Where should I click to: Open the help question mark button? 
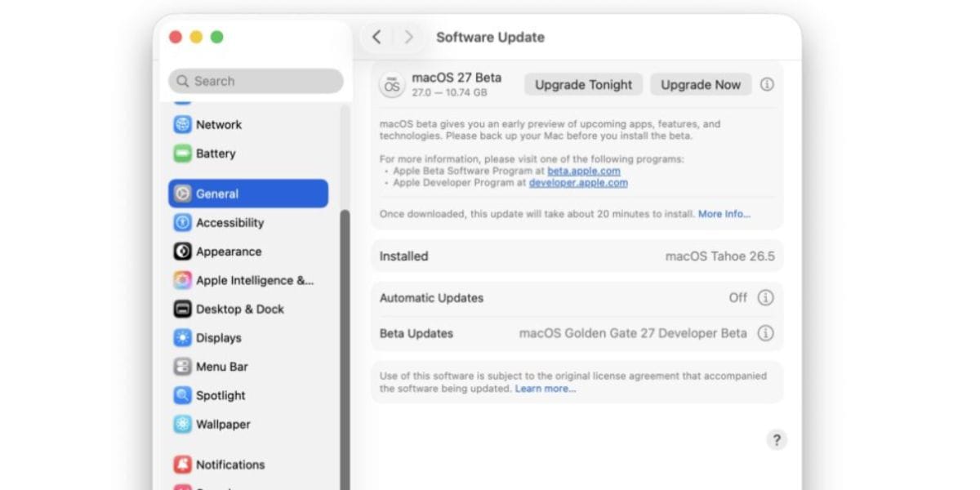[x=777, y=439]
